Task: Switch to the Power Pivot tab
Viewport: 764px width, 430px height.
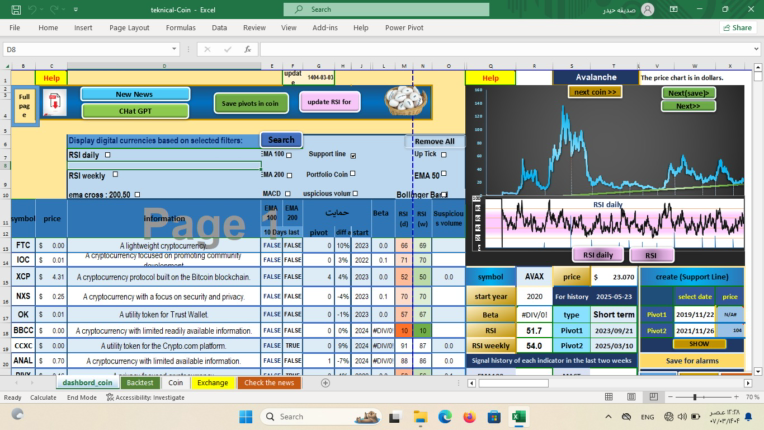Action: coord(404,28)
